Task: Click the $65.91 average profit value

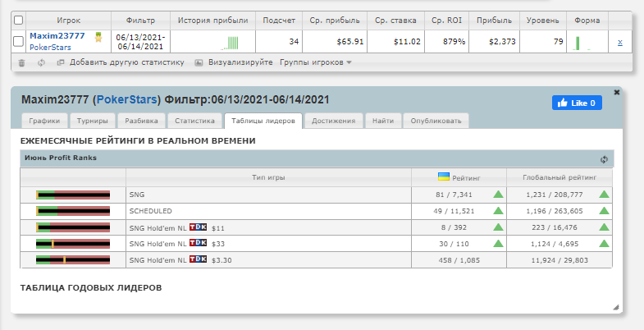Action: click(350, 42)
